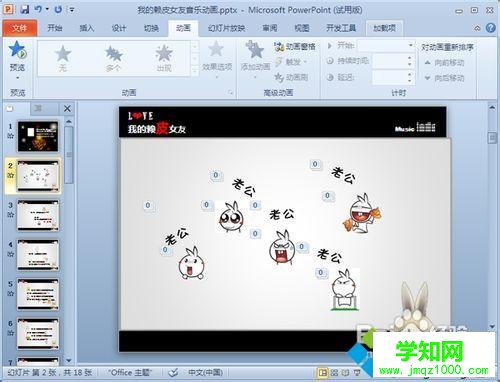Switch to the 开始 ribbon tab

[x=54, y=28]
